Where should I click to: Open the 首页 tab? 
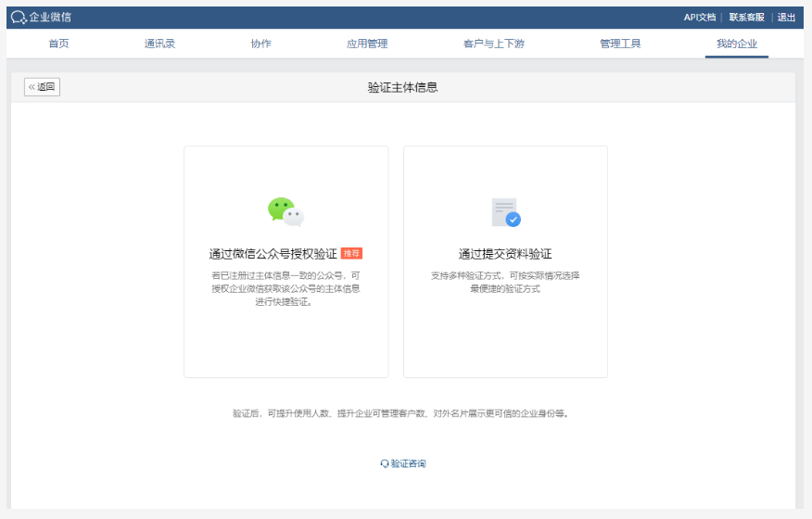(x=58, y=44)
